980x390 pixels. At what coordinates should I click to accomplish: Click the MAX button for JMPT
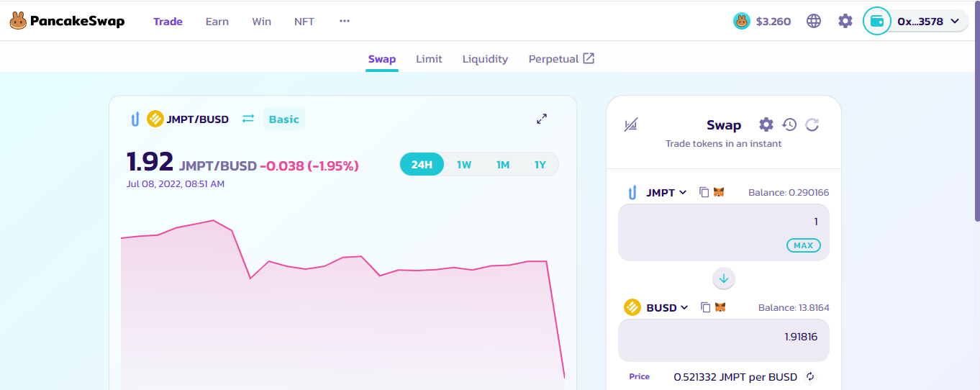click(x=803, y=245)
